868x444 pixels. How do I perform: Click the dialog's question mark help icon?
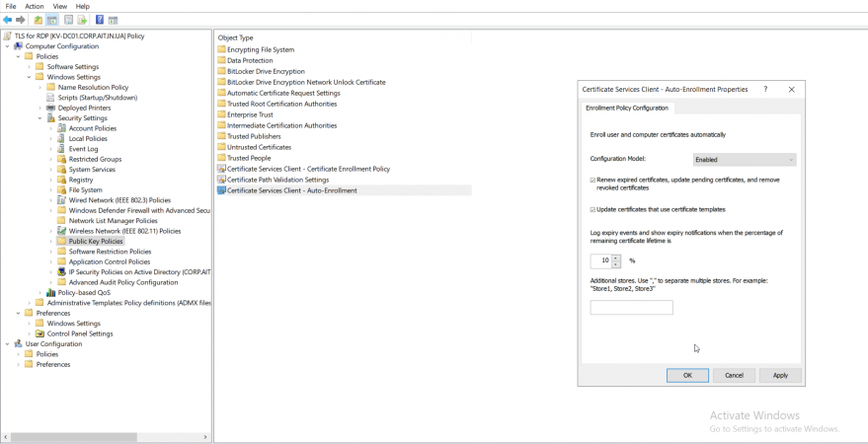[x=766, y=90]
